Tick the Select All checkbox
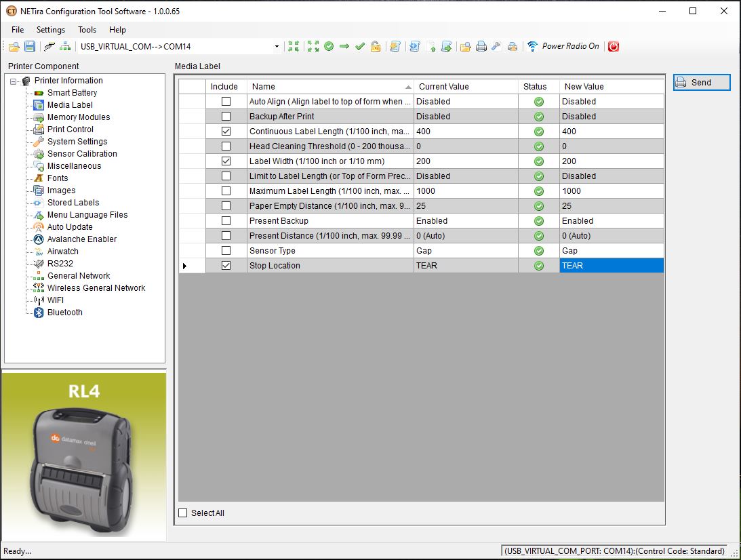This screenshot has width=741, height=560. coord(182,513)
